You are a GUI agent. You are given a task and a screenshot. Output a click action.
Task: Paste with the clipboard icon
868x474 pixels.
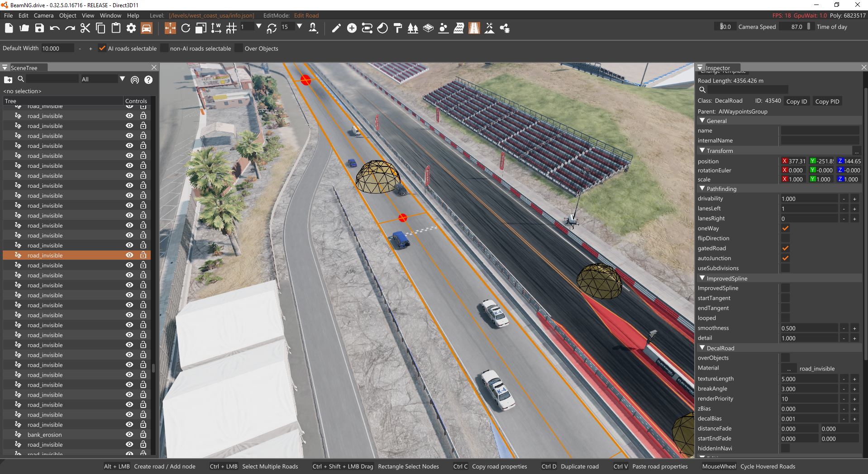(116, 28)
